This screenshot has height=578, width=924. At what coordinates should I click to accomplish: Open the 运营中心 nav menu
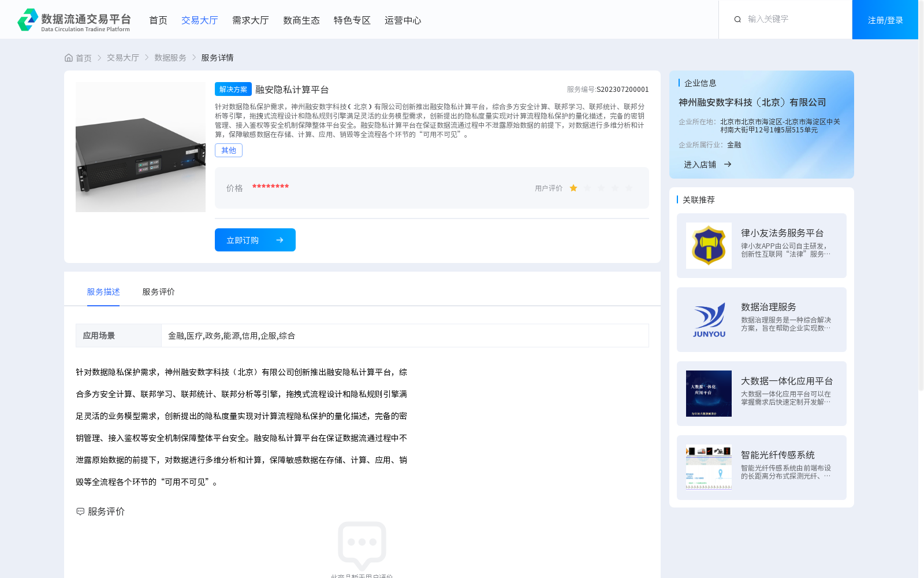click(403, 20)
